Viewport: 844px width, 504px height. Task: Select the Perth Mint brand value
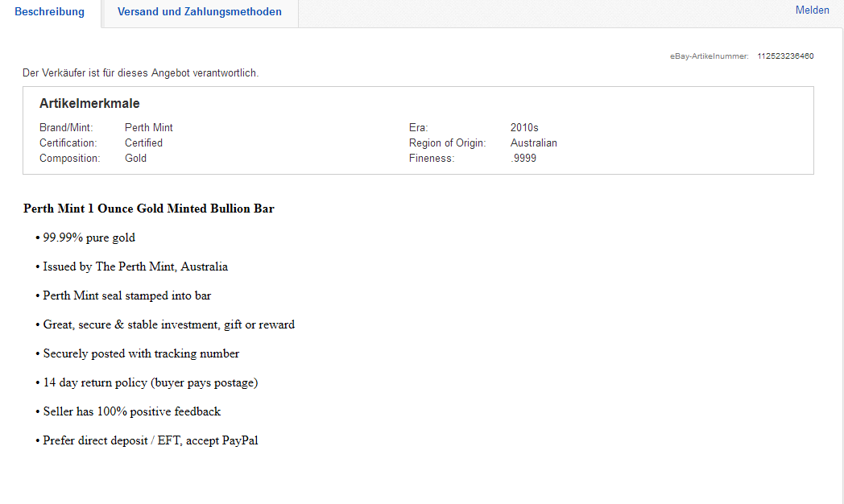pyautogui.click(x=148, y=127)
